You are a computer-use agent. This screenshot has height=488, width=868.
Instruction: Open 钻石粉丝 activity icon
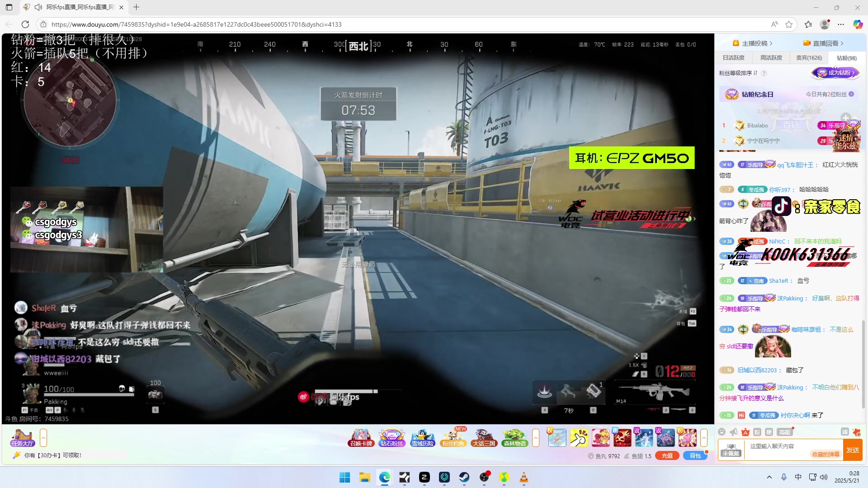[x=392, y=437]
